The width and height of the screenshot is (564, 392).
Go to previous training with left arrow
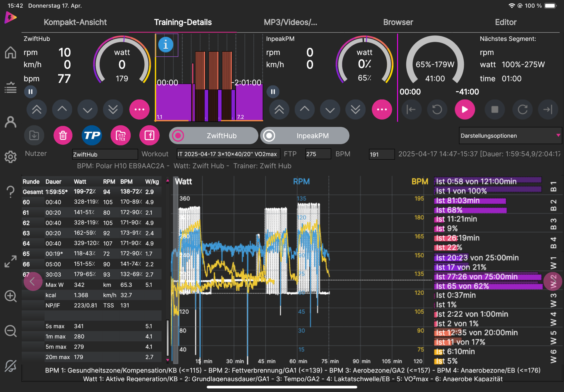click(33, 281)
